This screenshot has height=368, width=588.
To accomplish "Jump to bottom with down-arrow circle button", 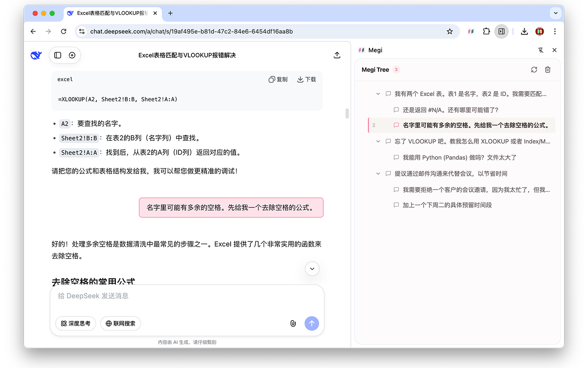I will click(x=312, y=269).
